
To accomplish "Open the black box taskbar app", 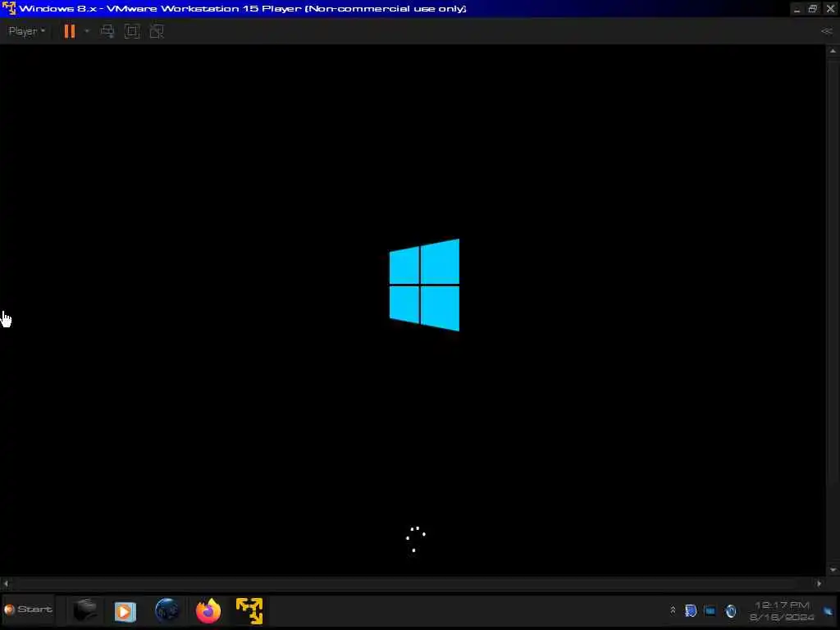I will click(x=84, y=610).
